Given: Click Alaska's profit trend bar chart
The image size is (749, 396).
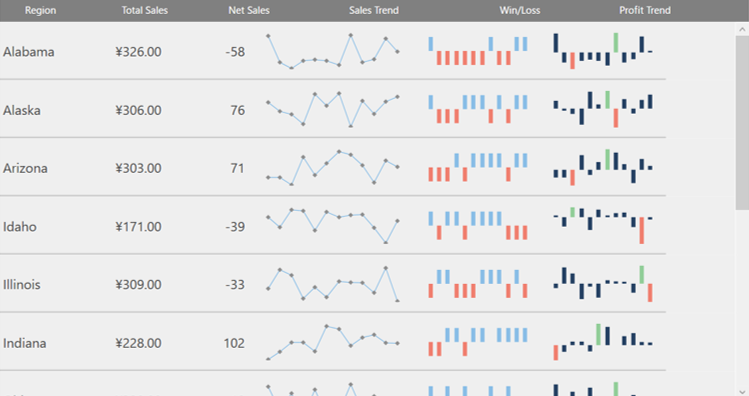Looking at the screenshot, I should tap(603, 109).
